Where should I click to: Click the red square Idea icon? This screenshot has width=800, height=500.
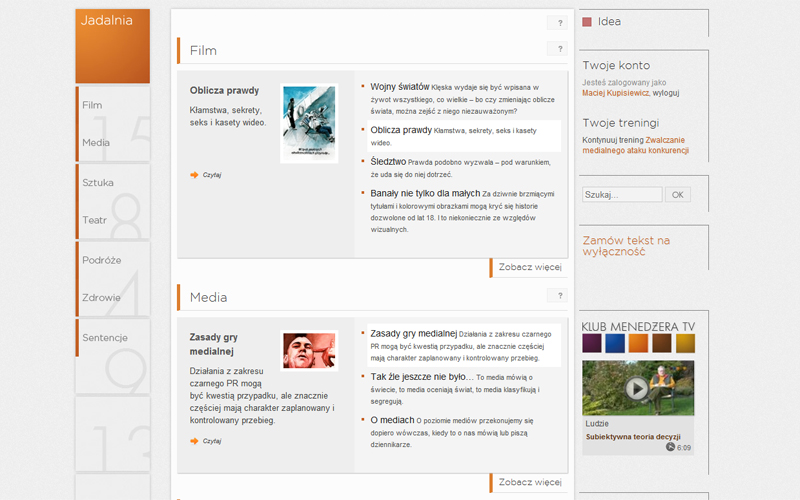pyautogui.click(x=587, y=22)
